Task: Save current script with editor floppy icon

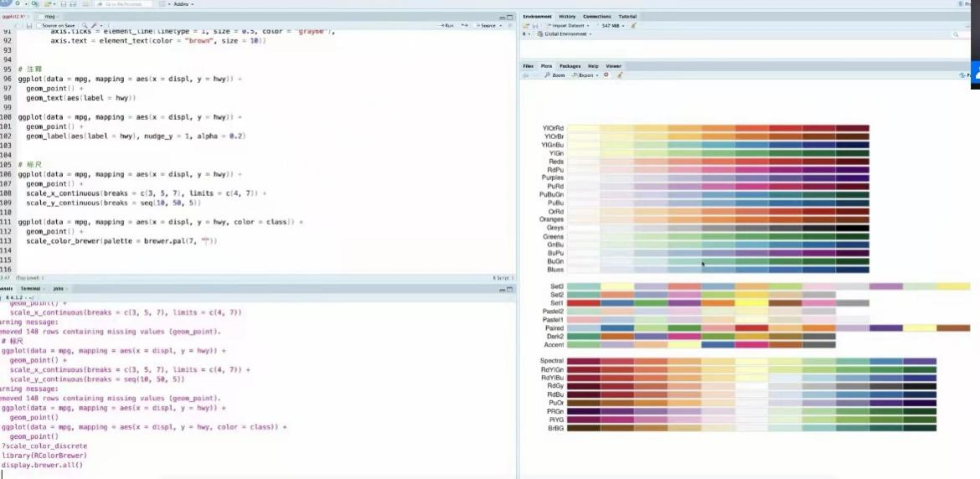Action: [x=28, y=25]
